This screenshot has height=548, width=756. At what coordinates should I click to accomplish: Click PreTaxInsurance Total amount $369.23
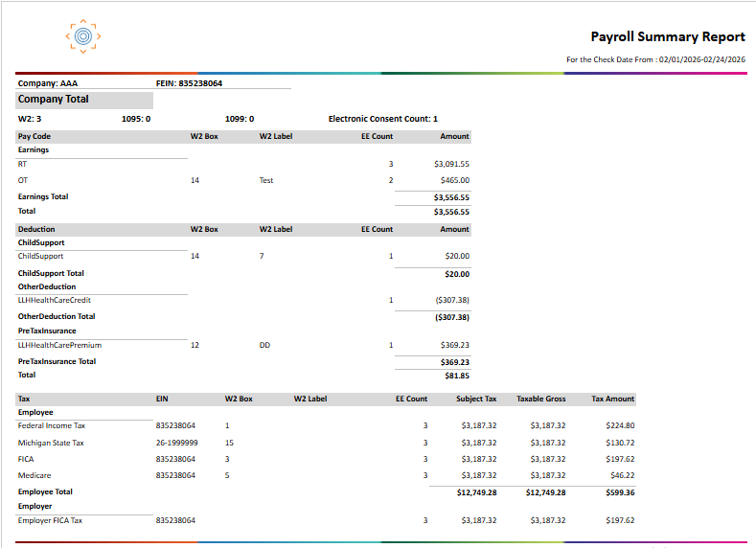455,362
